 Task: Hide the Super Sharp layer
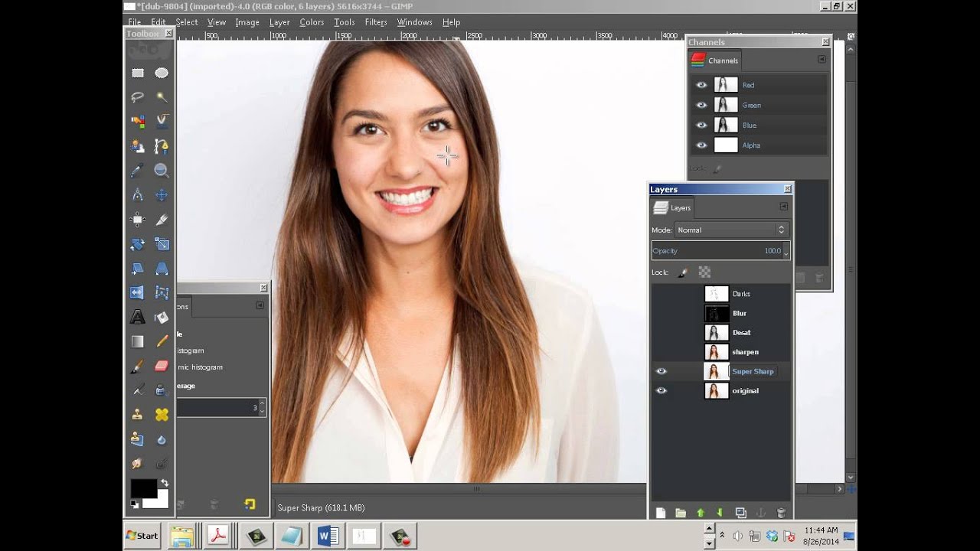click(661, 371)
